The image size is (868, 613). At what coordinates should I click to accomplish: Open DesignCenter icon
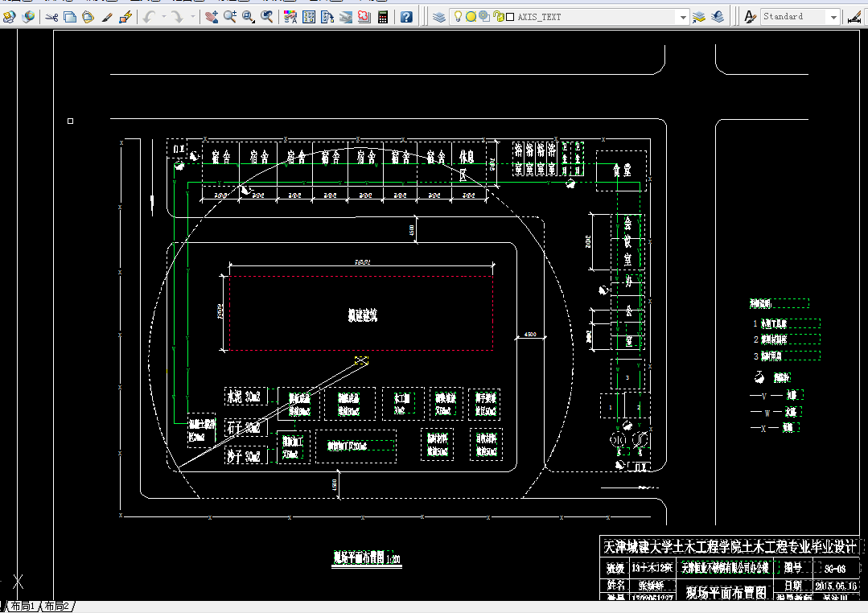309,17
